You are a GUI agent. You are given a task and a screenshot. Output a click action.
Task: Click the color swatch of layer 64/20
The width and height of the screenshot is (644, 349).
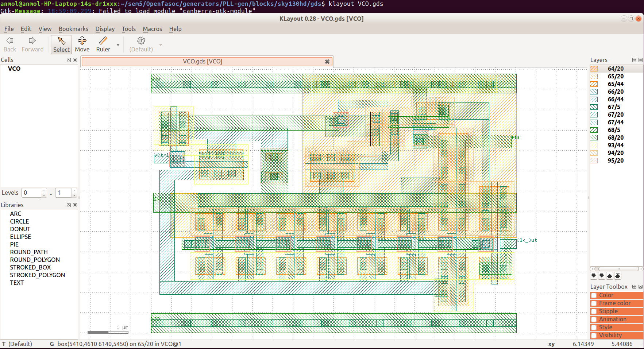(594, 68)
